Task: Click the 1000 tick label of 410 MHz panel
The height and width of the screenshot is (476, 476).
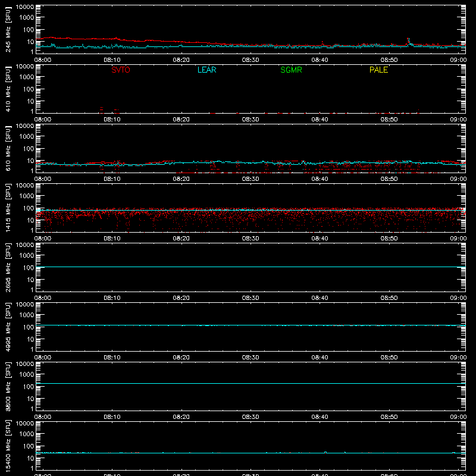Action: 27,77
